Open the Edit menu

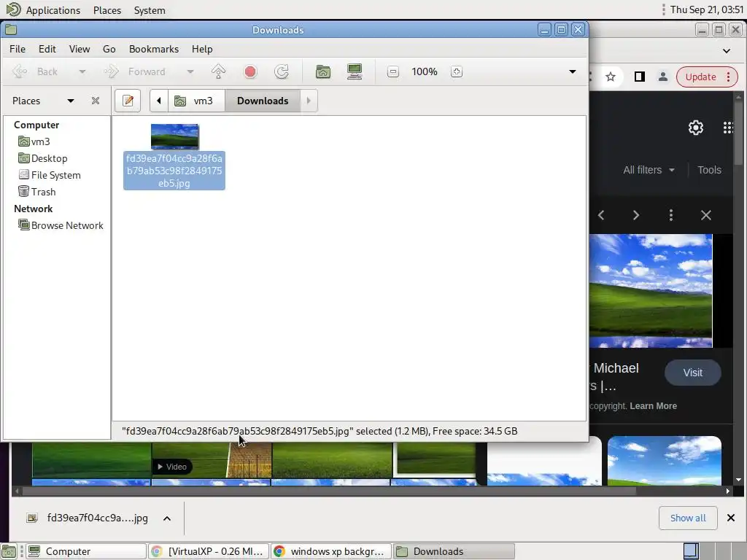click(x=47, y=49)
